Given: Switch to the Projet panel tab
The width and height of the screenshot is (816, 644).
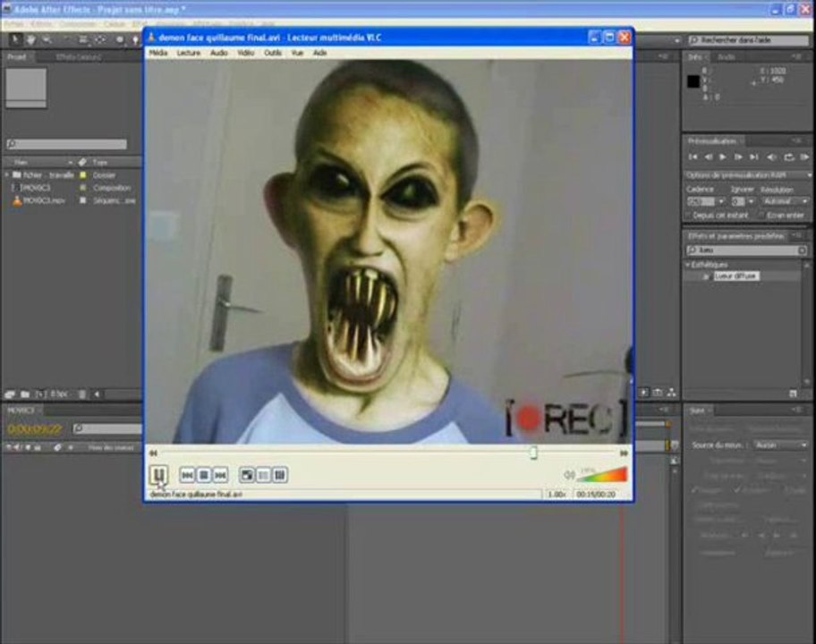Looking at the screenshot, I should tap(17, 56).
